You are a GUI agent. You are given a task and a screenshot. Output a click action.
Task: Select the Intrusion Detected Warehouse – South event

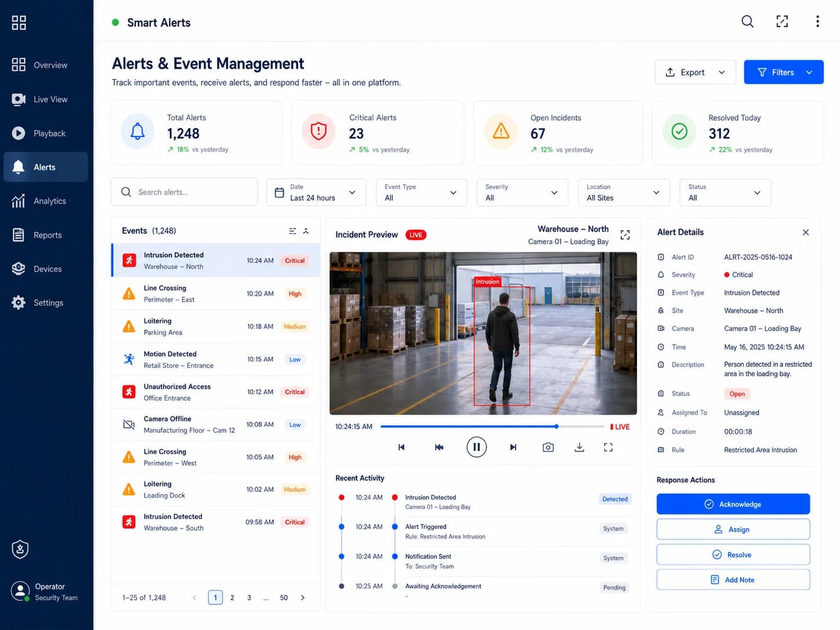216,522
